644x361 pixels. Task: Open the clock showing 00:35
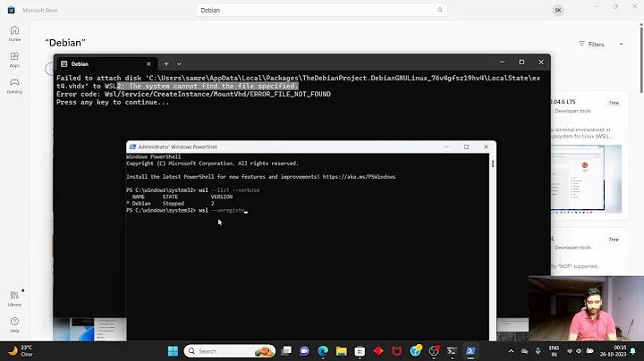tap(614, 351)
